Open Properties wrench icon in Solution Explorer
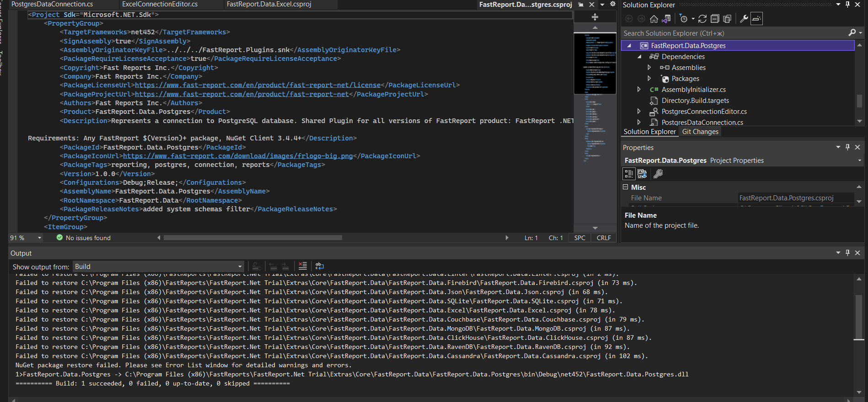The height and width of the screenshot is (402, 868). coord(744,19)
